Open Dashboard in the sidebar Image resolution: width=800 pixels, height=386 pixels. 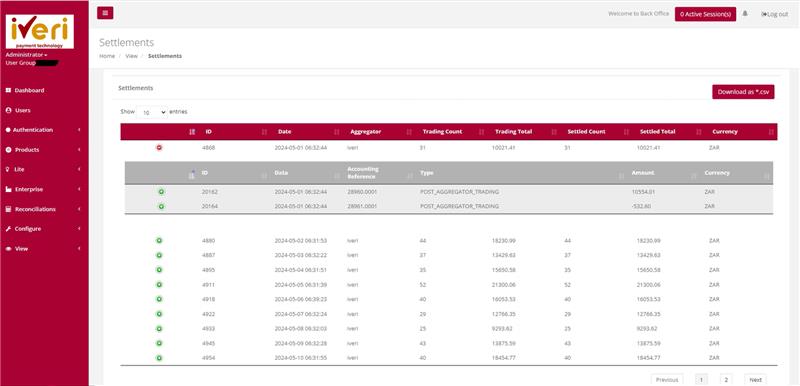click(29, 90)
